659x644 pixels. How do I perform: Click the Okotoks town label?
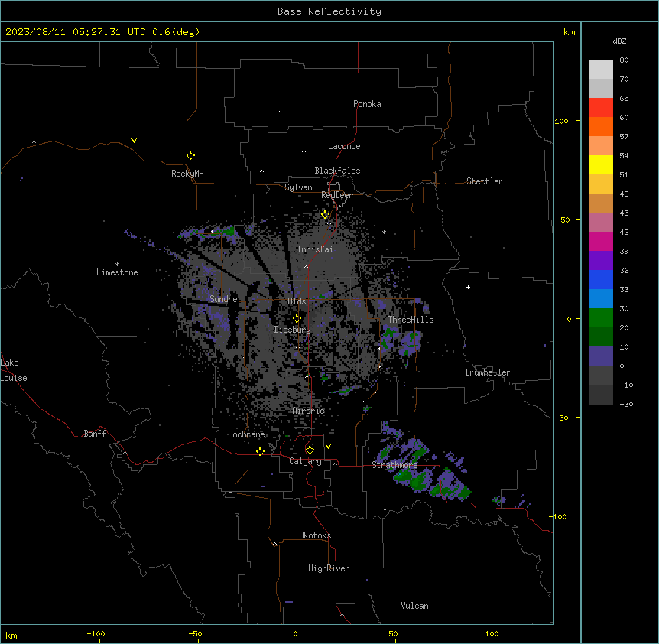[x=315, y=535]
